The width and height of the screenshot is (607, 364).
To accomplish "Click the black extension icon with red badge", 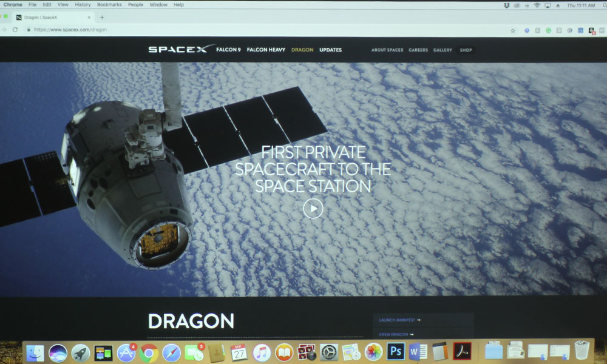I will point(591,31).
